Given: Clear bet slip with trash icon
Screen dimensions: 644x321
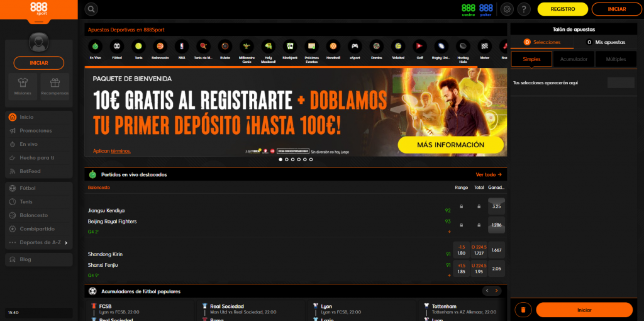Looking at the screenshot, I should click(523, 310).
